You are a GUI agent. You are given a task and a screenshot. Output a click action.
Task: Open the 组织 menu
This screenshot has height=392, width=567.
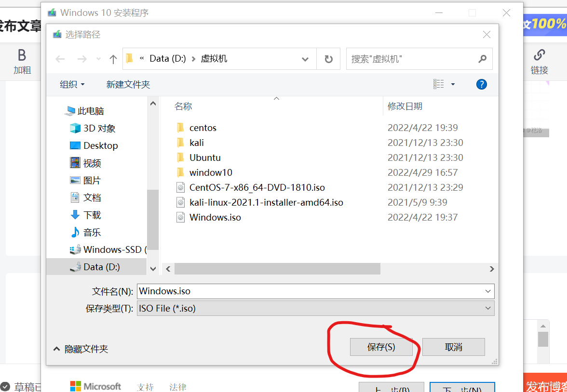(72, 85)
